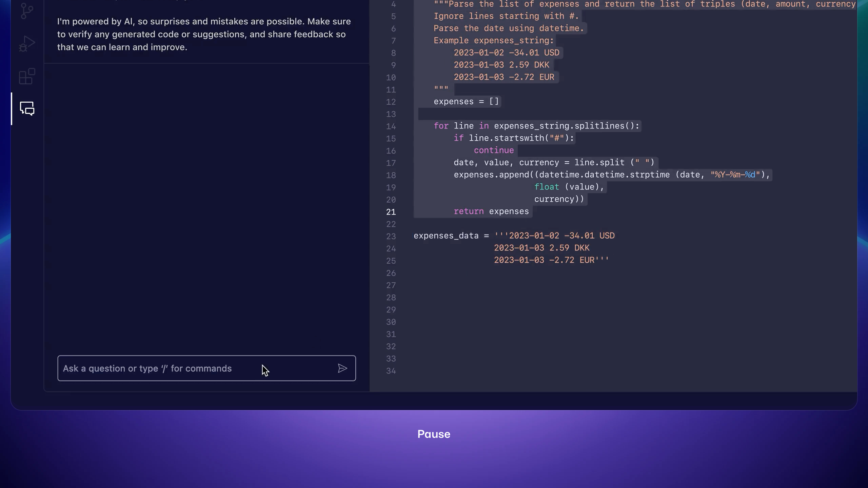Click '2023-01-03 -2.72 EUR' on line 10
The image size is (868, 488).
pyautogui.click(x=504, y=77)
